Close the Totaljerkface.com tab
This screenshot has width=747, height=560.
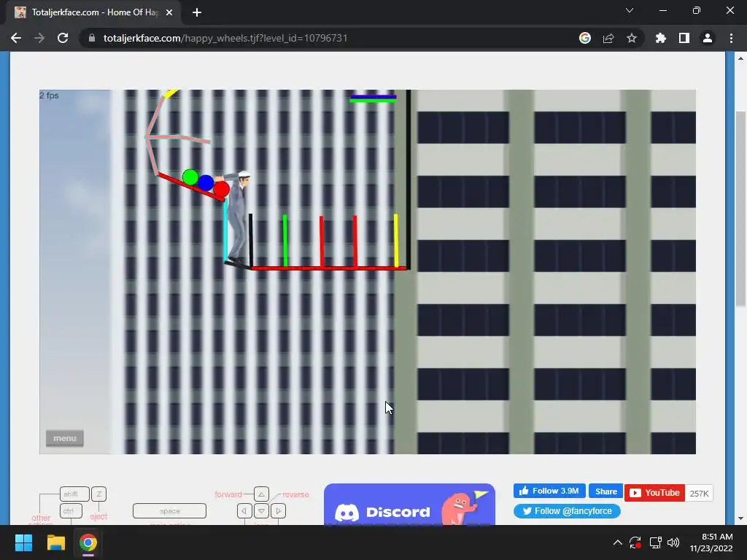[x=169, y=12]
